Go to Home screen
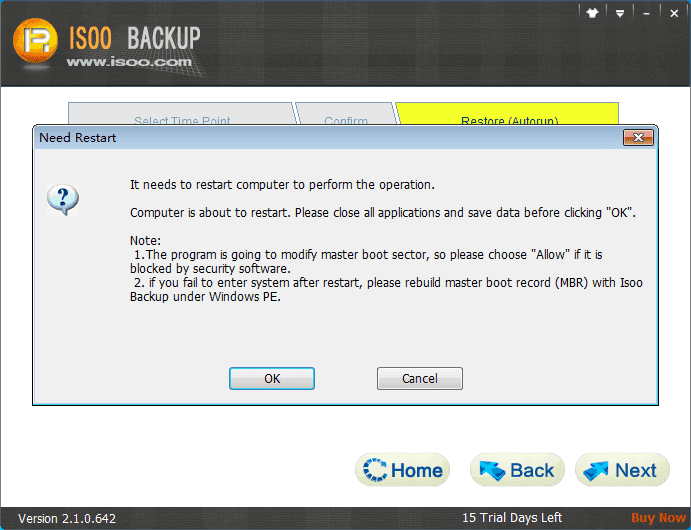Image resolution: width=691 pixels, height=530 pixels. pyautogui.click(x=402, y=470)
